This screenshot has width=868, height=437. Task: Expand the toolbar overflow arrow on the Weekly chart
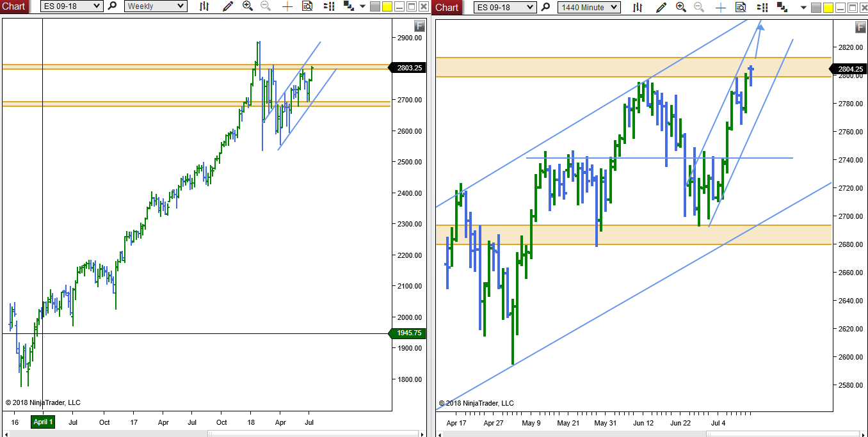362,6
